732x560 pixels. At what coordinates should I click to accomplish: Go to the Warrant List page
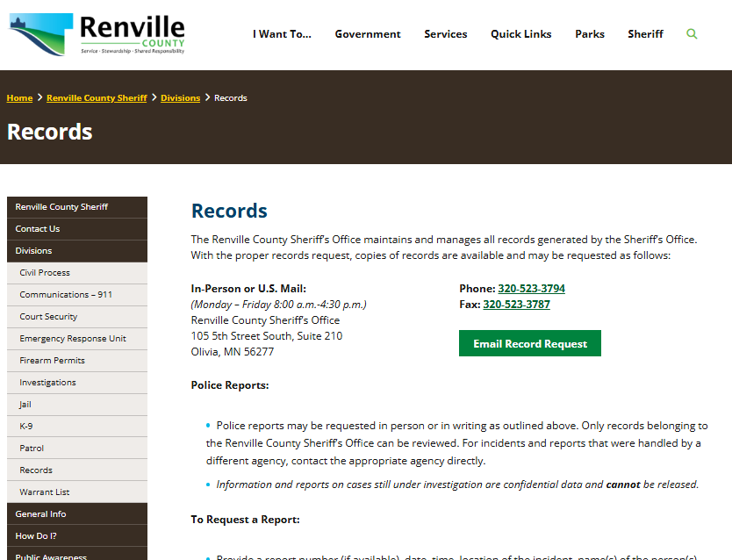[44, 492]
